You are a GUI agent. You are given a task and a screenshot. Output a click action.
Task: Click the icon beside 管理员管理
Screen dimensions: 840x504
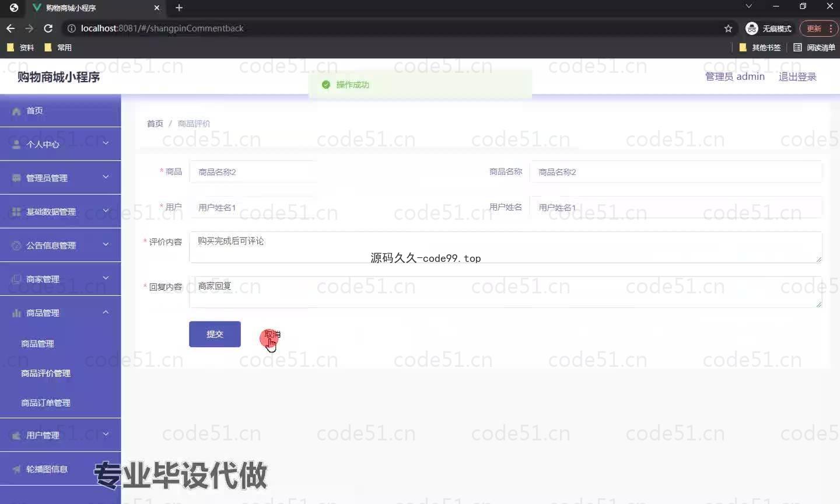point(16,178)
